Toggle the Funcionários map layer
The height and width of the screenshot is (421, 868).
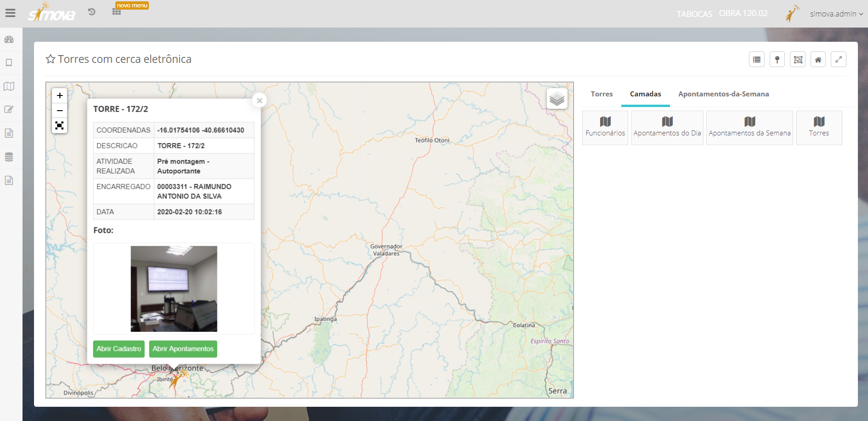(x=605, y=127)
